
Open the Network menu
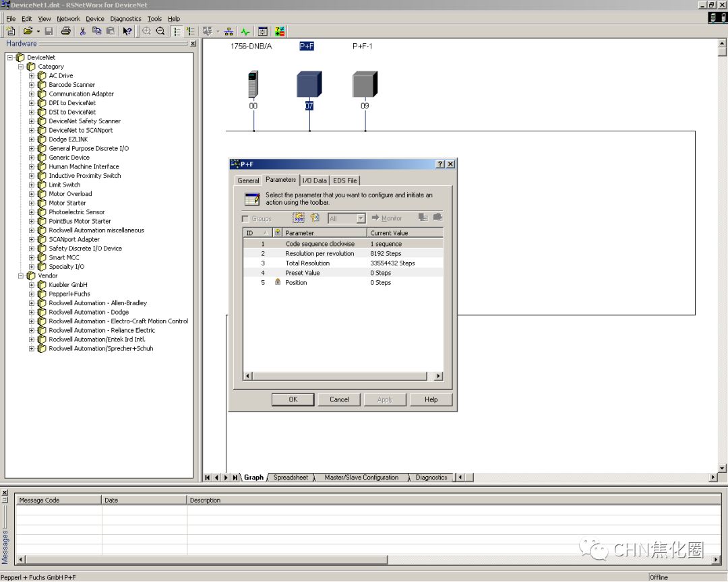tap(68, 19)
